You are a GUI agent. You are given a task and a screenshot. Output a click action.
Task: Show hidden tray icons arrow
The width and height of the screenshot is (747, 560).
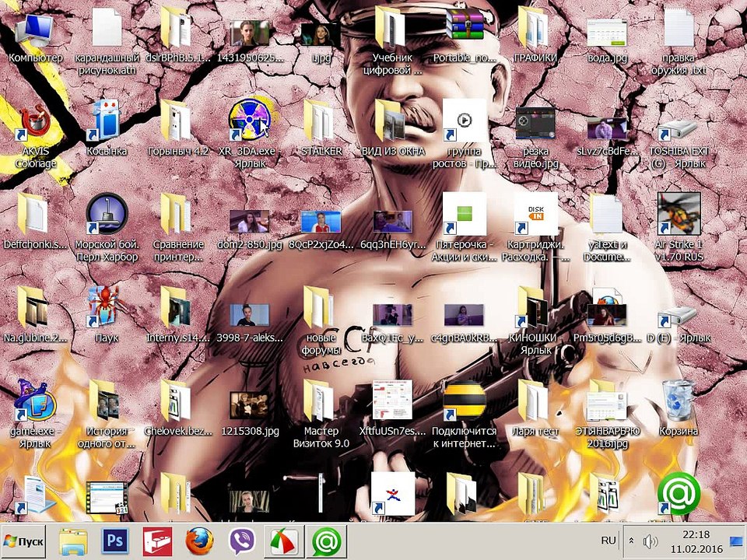(632, 541)
